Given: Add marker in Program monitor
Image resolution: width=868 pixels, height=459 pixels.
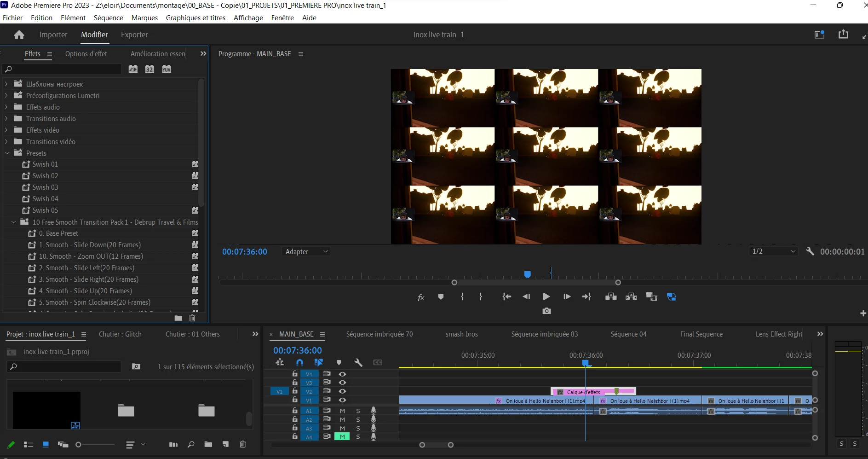Looking at the screenshot, I should (x=441, y=297).
